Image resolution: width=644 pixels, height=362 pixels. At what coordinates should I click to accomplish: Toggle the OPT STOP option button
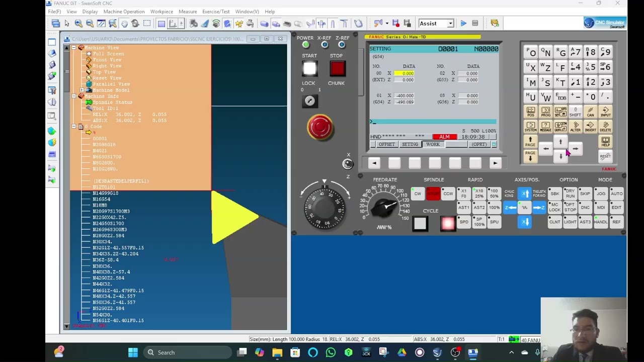pos(570,207)
